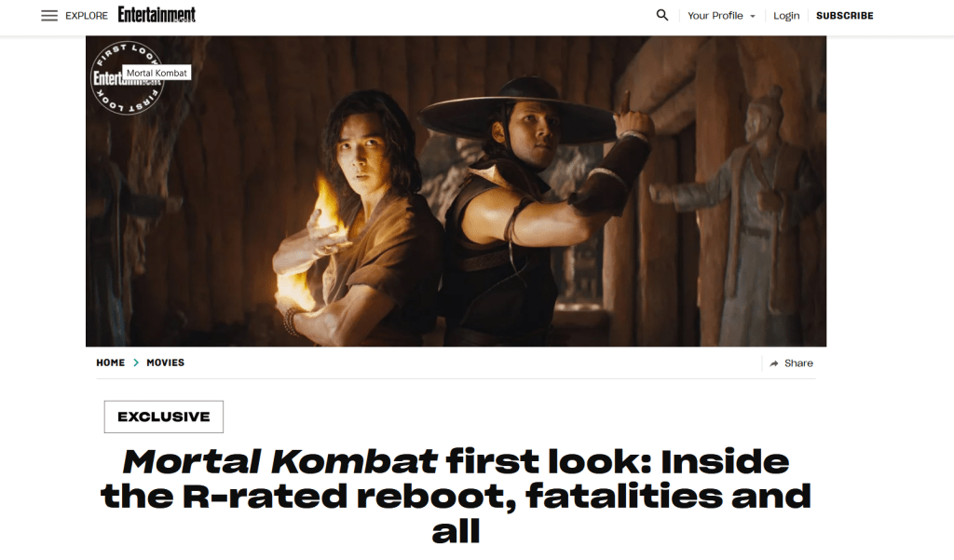Screen dimensions: 954x560
Task: Click the search magnifier icon
Action: (x=662, y=15)
